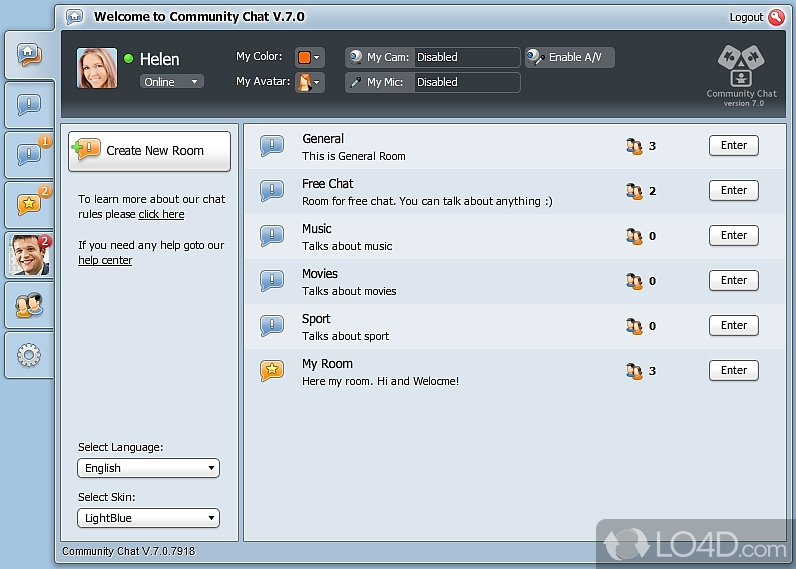Viewport: 796px width, 569px height.
Task: Click the My Room star bubble icon
Action: click(x=272, y=371)
